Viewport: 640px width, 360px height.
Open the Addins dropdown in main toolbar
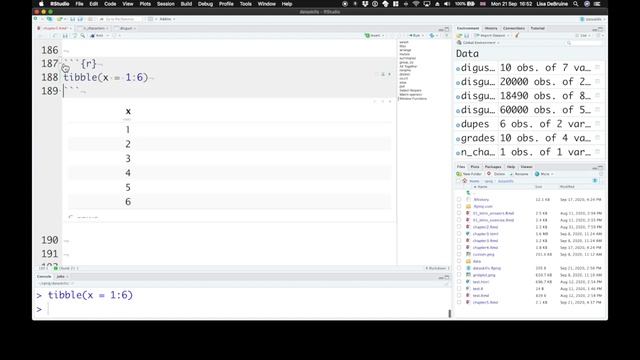click(x=167, y=19)
